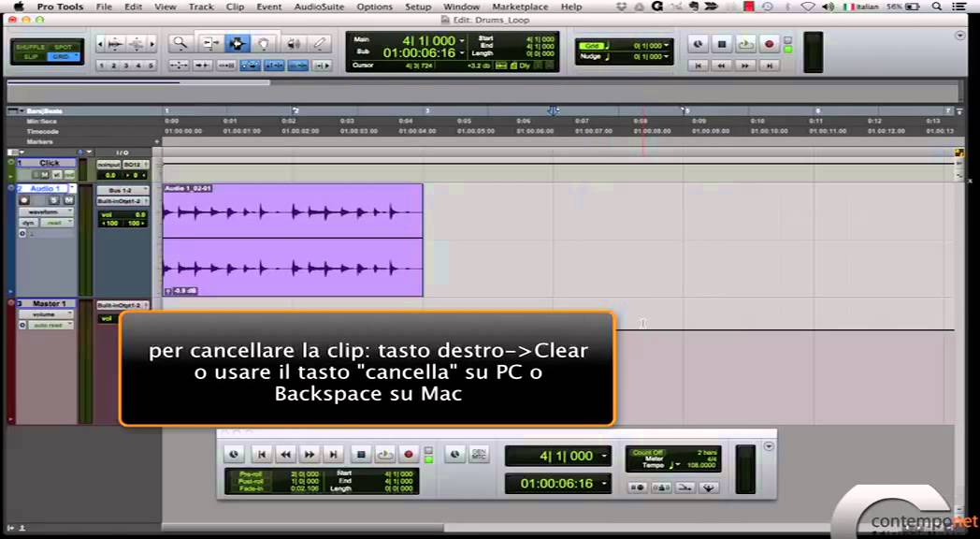Click Stop in floating Transport window

point(361,455)
